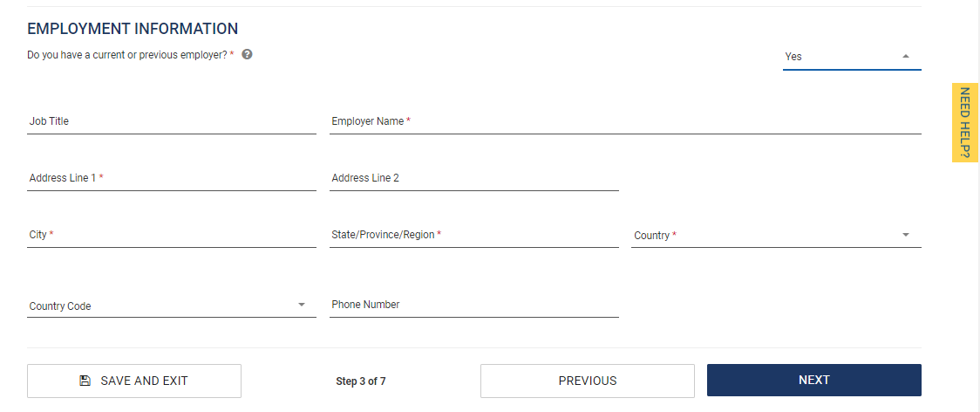Viewport: 980px width, 412px height.
Task: Focus the Employer Name field
Action: [x=625, y=122]
